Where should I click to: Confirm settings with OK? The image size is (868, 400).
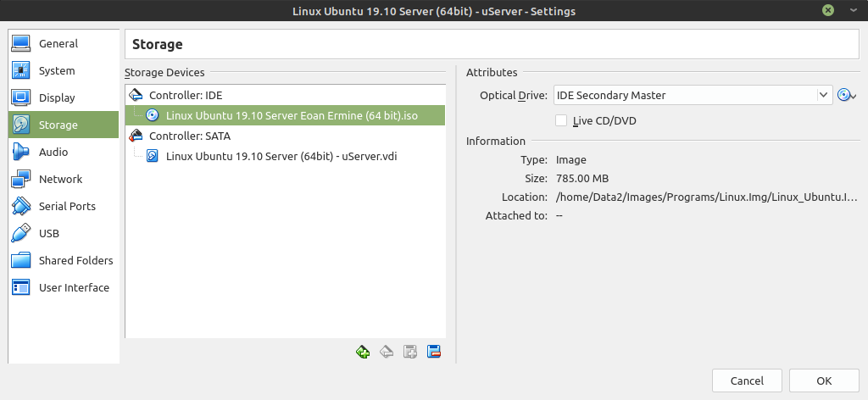pos(824,381)
